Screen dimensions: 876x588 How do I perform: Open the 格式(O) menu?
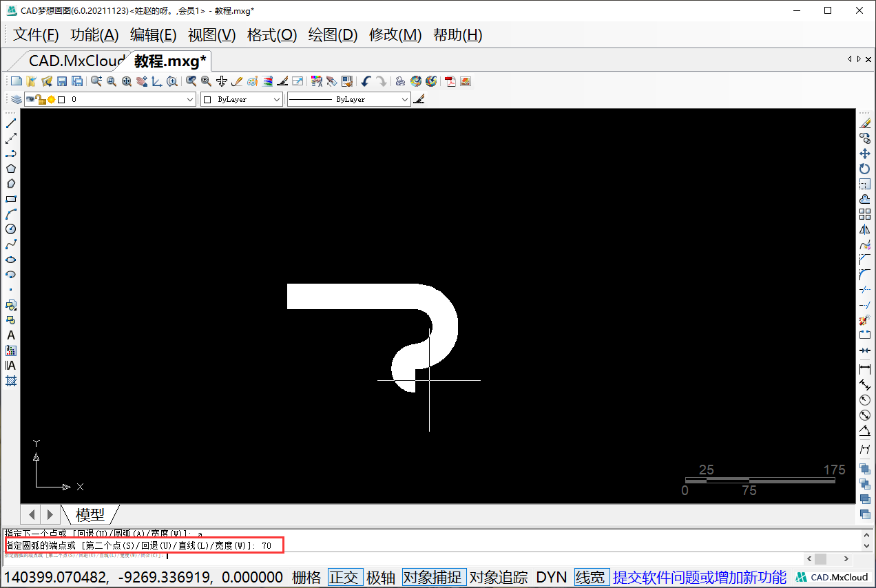(x=272, y=35)
